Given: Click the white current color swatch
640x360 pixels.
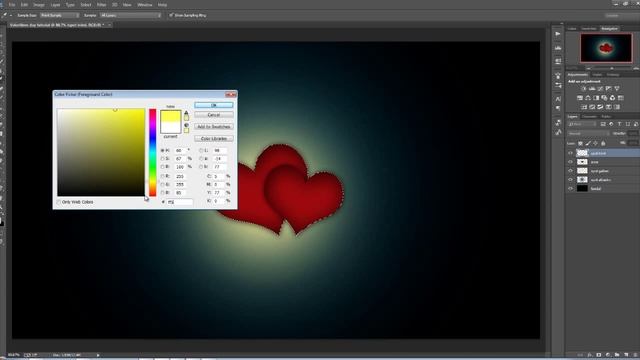Looking at the screenshot, I should coord(171,128).
